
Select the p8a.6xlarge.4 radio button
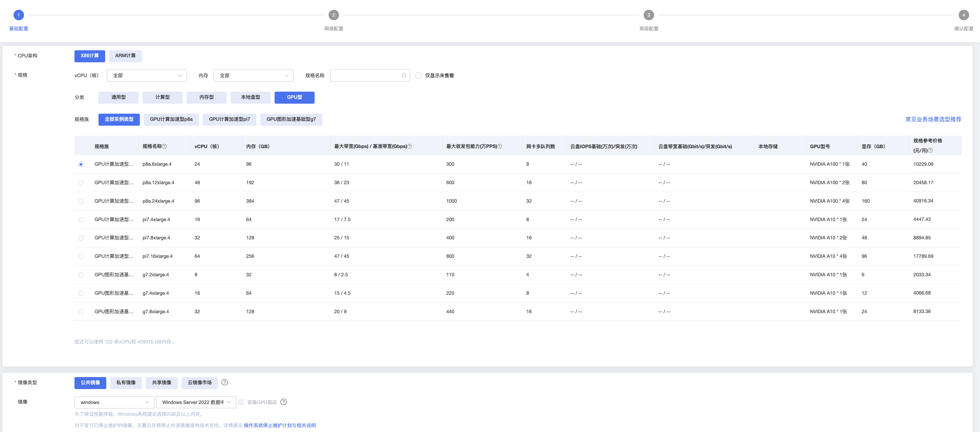81,164
